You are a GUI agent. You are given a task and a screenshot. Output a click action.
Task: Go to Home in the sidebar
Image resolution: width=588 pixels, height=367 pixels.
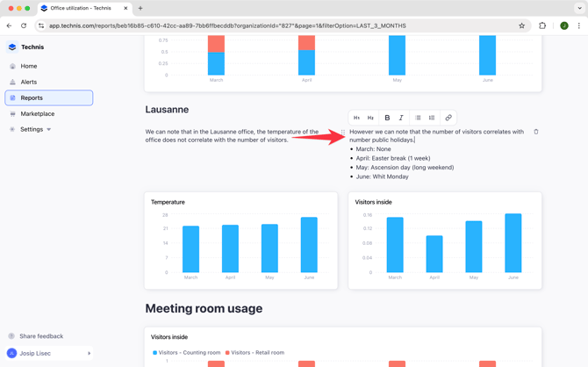tap(29, 66)
